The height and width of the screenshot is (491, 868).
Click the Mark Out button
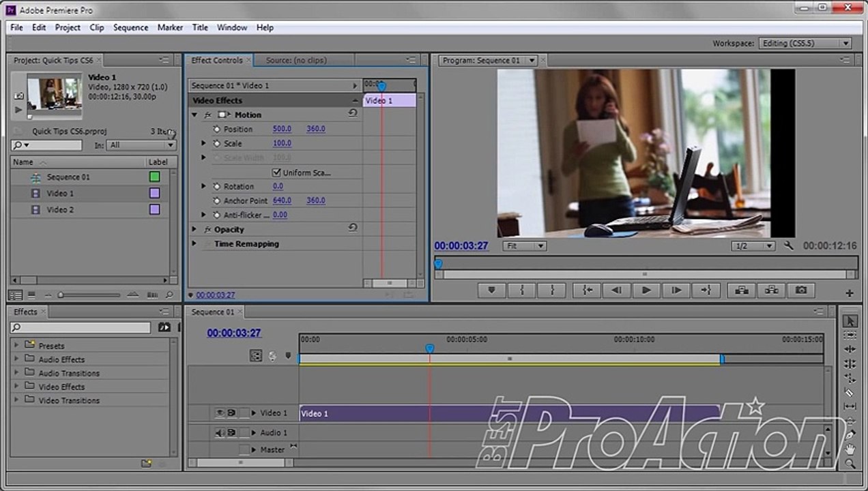553,291
